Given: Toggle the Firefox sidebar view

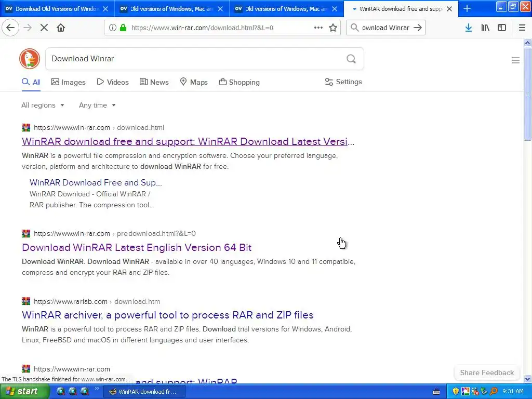Looking at the screenshot, I should click(x=502, y=28).
